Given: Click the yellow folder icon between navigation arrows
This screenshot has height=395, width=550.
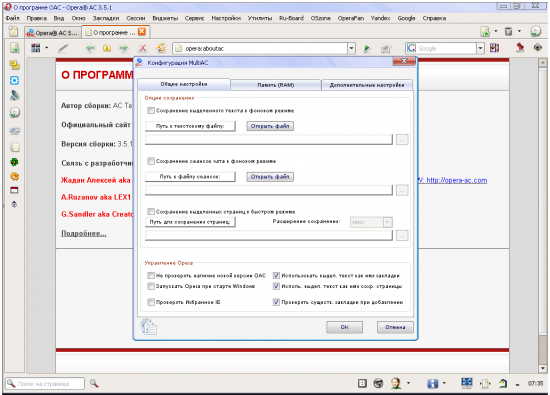Looking at the screenshot, I should [107, 48].
